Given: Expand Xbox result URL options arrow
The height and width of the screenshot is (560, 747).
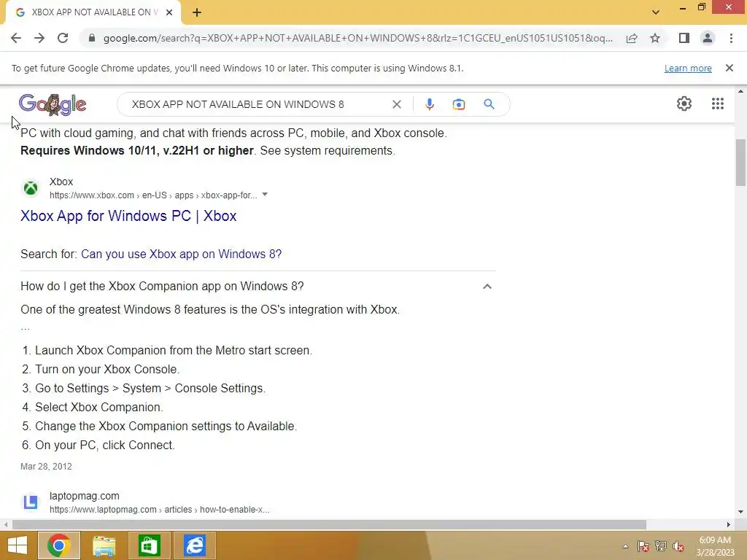Looking at the screenshot, I should [265, 195].
